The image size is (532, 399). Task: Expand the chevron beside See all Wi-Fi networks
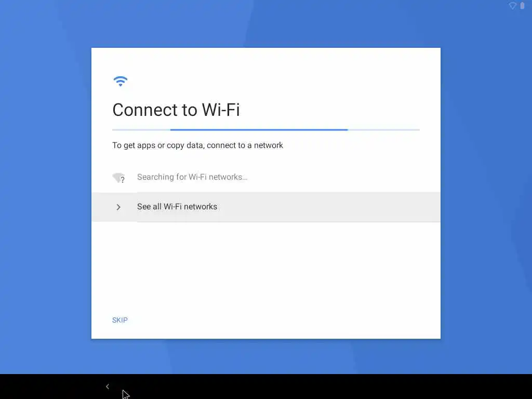[118, 207]
